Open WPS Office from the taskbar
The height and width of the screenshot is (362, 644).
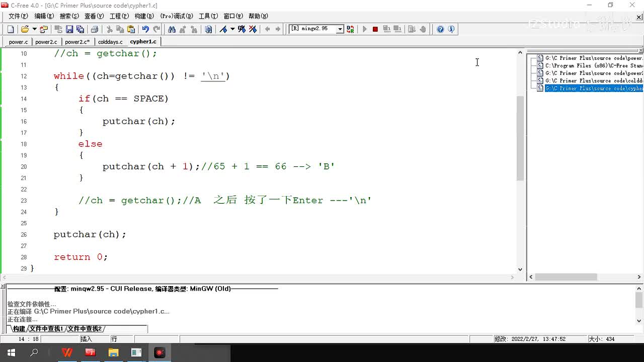(x=67, y=353)
